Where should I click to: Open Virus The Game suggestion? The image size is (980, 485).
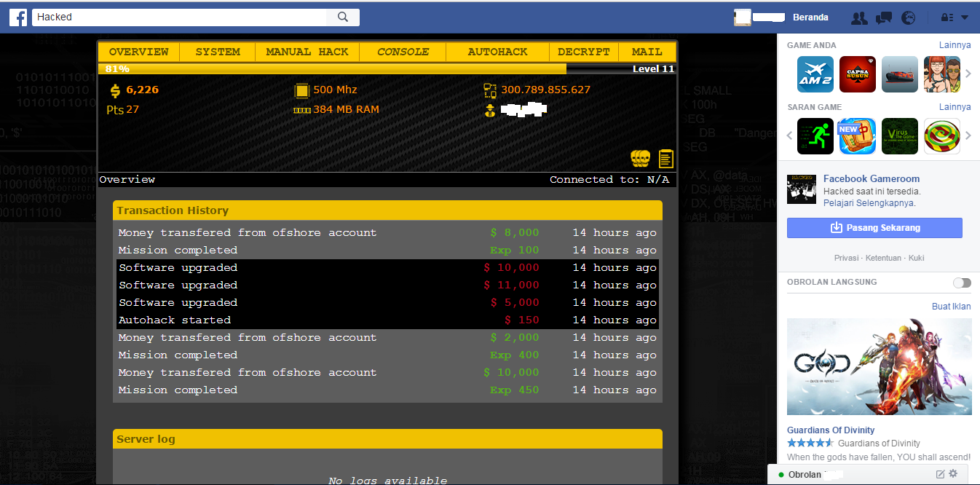pyautogui.click(x=899, y=136)
